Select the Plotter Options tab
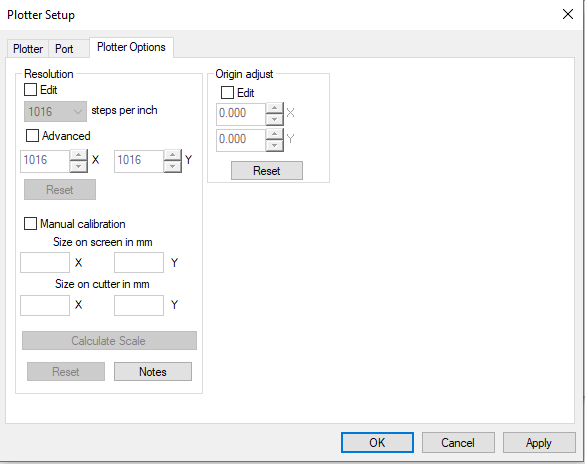 [x=131, y=47]
